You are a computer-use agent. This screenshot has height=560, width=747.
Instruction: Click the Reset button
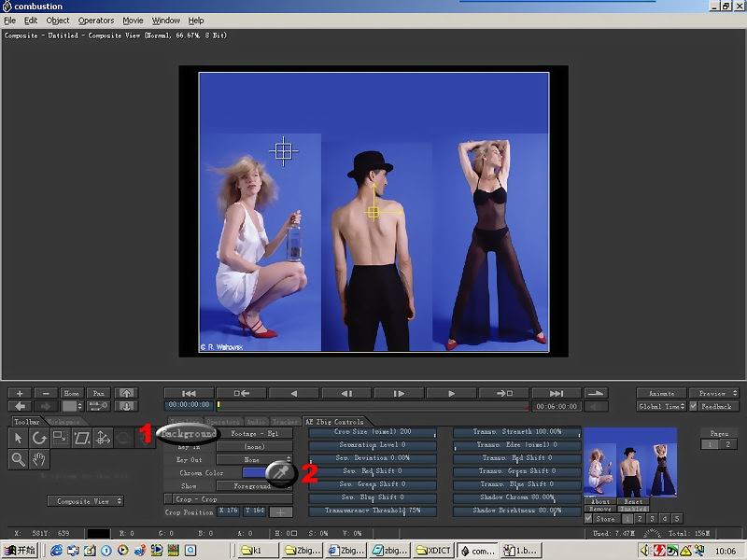click(633, 501)
